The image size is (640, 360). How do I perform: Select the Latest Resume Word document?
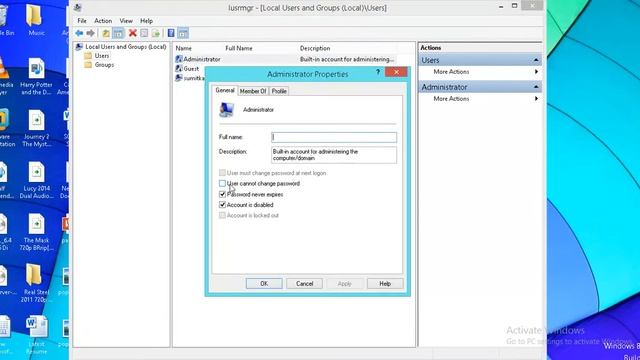36,335
